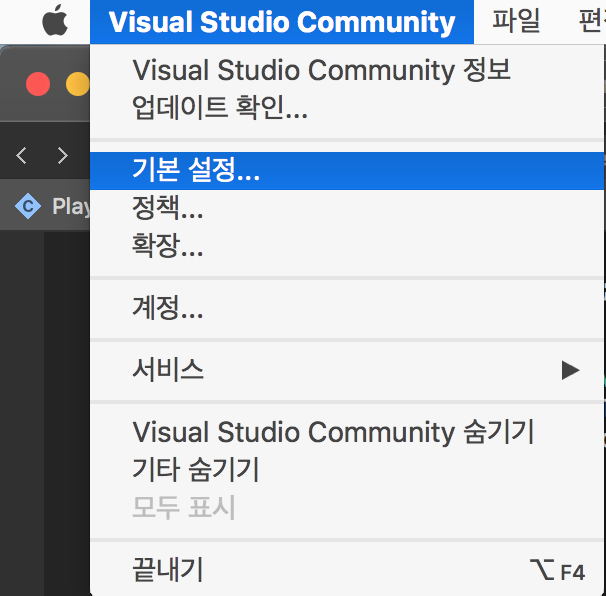
Task: Select the 정책... menu entry
Action: (347, 208)
